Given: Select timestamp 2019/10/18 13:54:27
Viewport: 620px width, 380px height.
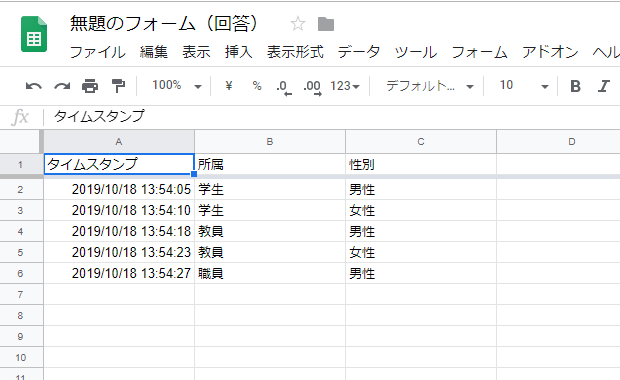Looking at the screenshot, I should pos(119,273).
